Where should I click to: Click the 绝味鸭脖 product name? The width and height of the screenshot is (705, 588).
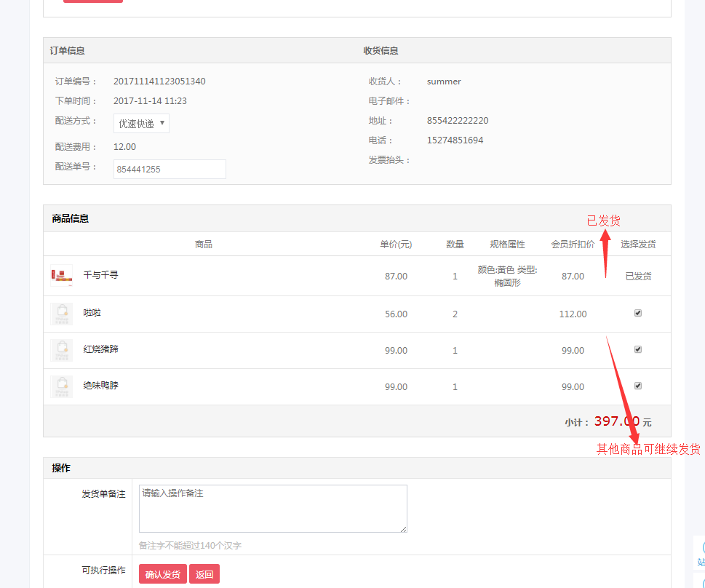pyautogui.click(x=100, y=386)
